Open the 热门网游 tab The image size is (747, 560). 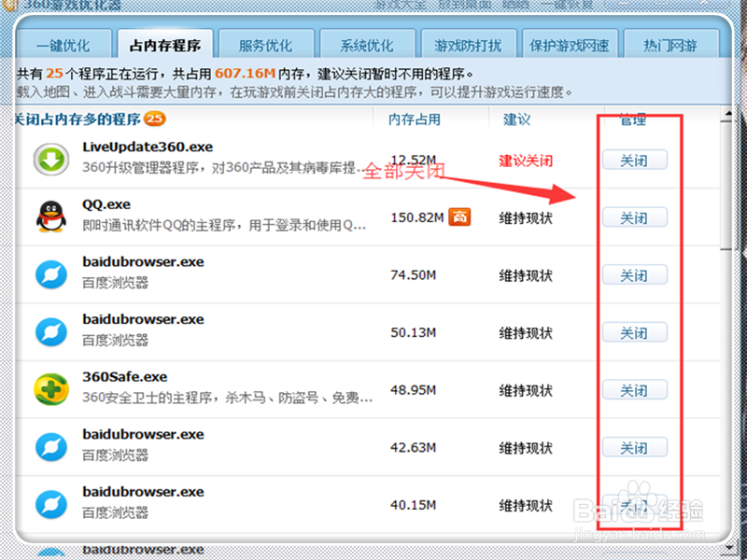(670, 46)
